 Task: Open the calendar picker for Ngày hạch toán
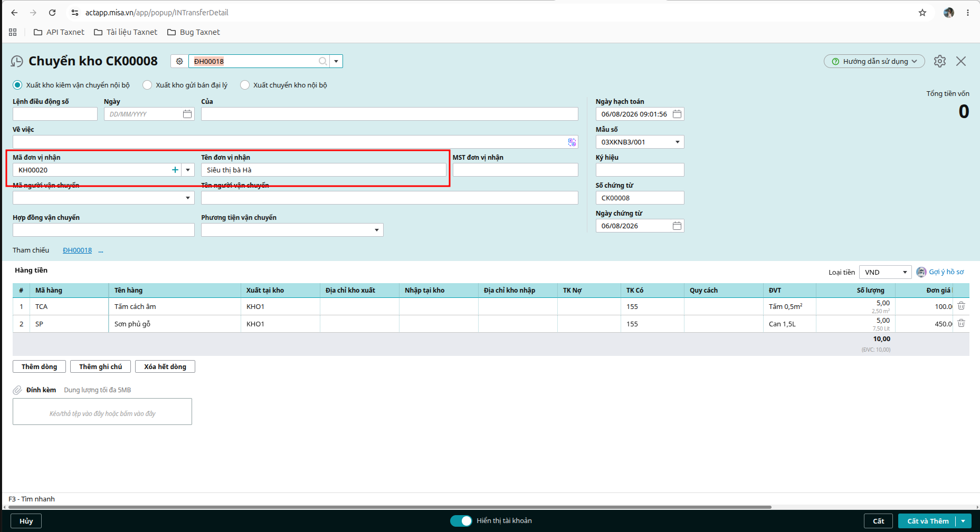677,114
